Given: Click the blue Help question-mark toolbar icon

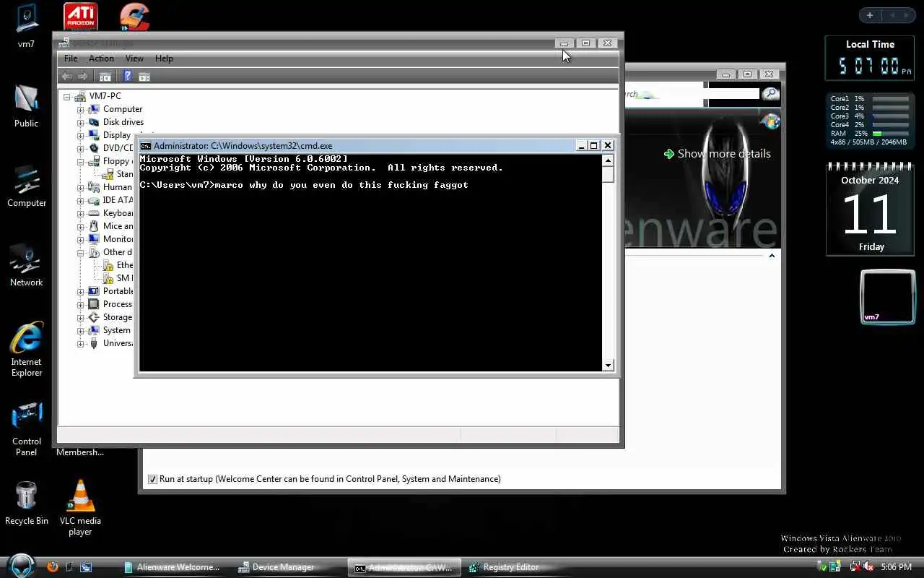Looking at the screenshot, I should [x=127, y=76].
